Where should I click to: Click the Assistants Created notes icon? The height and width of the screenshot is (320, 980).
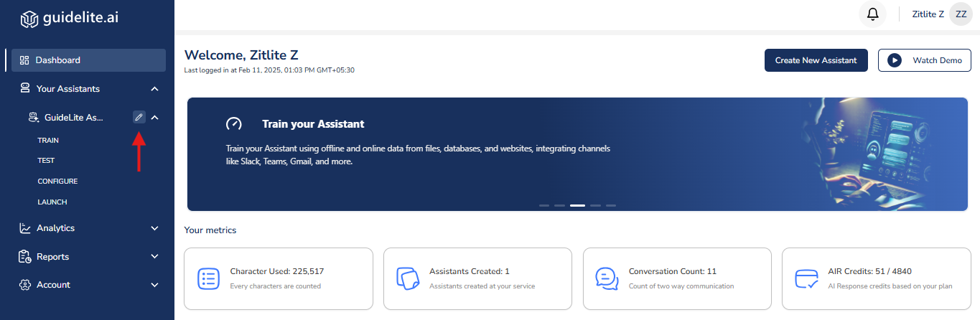[408, 278]
